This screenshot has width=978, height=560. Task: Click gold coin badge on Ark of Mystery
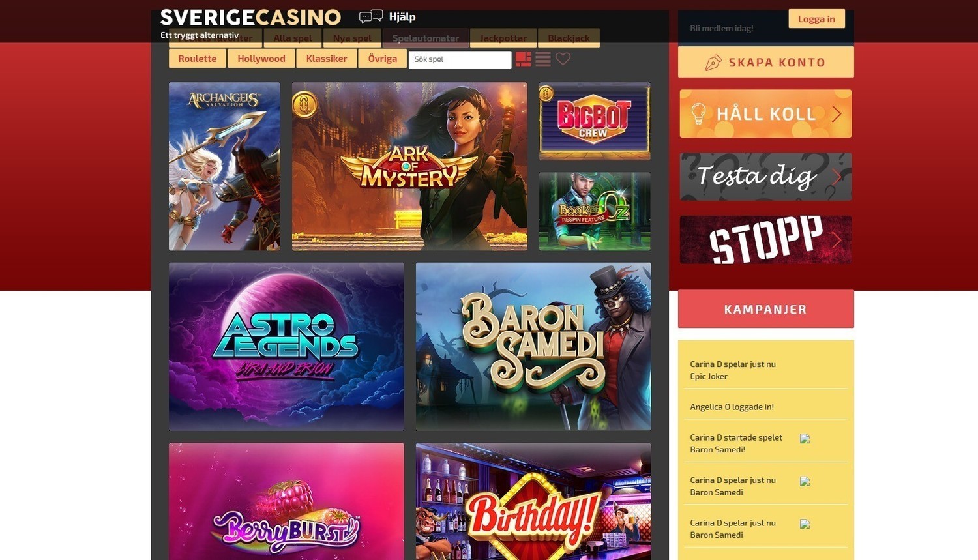(304, 104)
